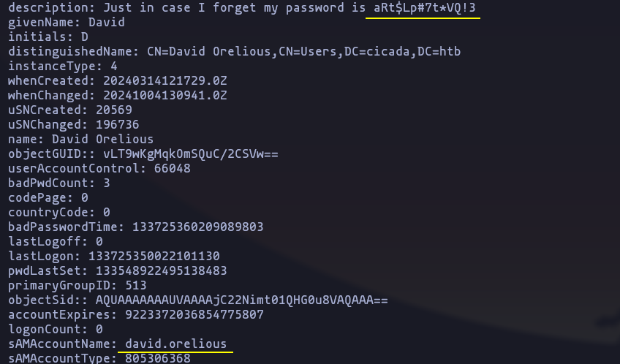
Task: Click the primaryGroupID: 513 line
Action: [x=77, y=285]
